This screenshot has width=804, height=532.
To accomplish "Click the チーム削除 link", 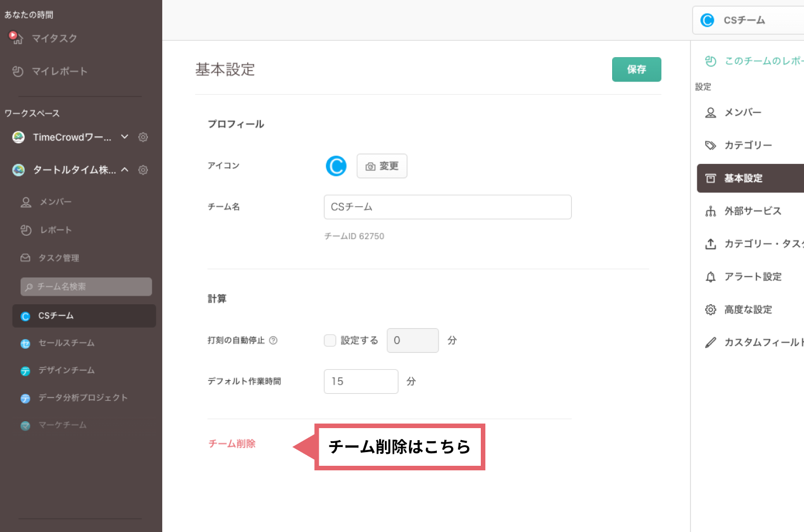I will point(232,444).
